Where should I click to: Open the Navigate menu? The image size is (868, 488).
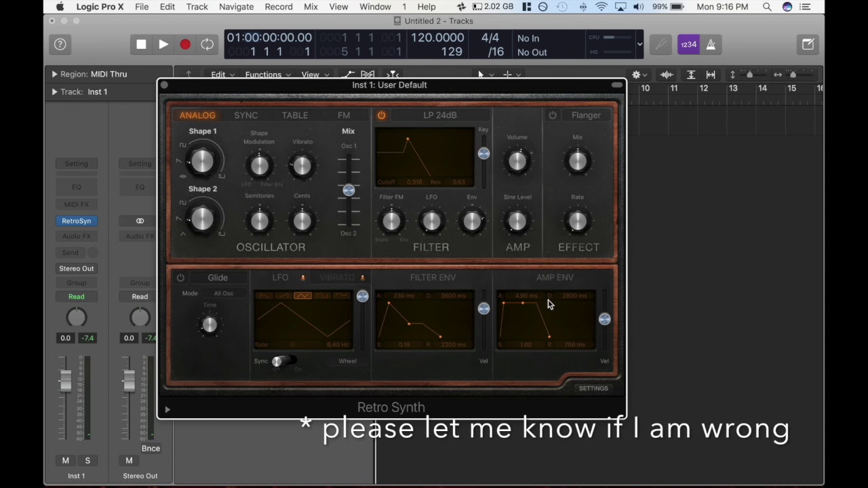tap(237, 7)
